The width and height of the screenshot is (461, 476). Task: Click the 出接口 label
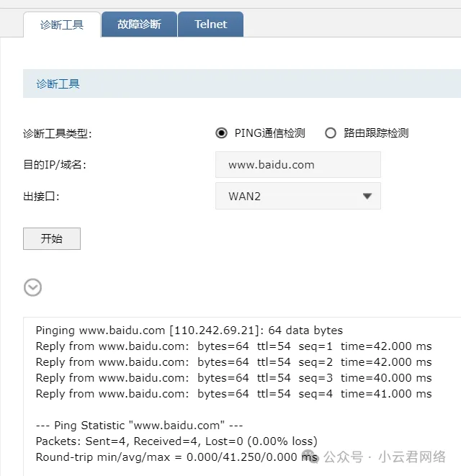point(41,196)
